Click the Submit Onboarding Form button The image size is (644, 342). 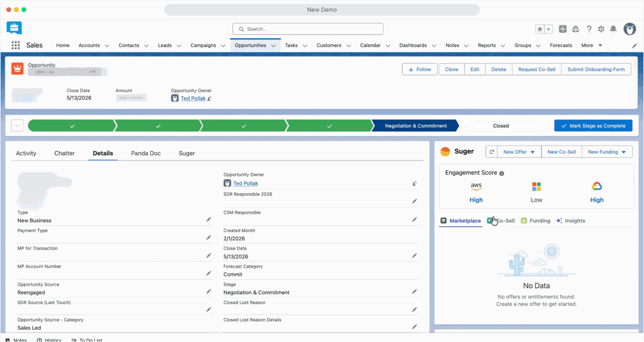pyautogui.click(x=596, y=69)
